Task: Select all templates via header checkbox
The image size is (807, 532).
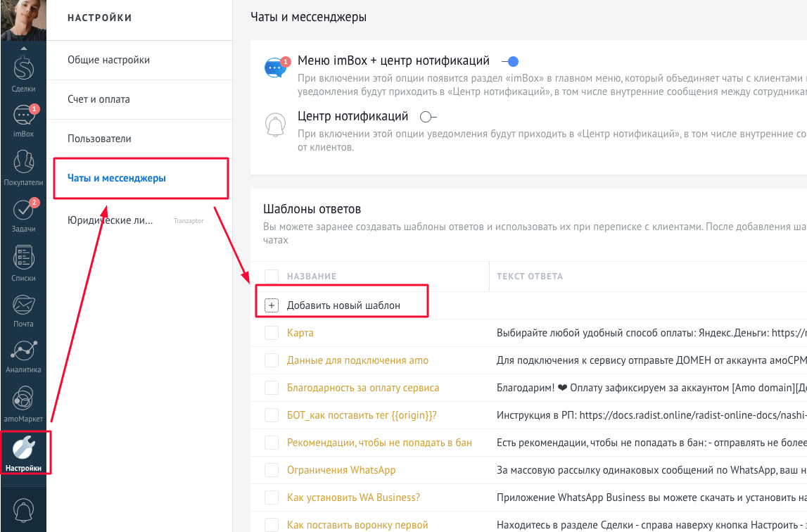Action: (272, 277)
